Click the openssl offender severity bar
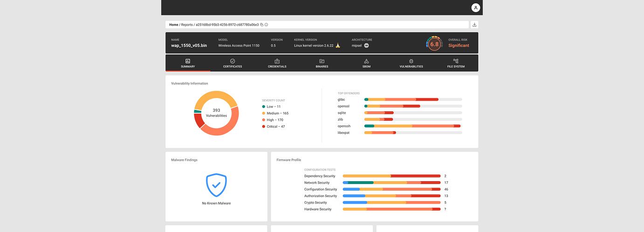 click(x=413, y=106)
